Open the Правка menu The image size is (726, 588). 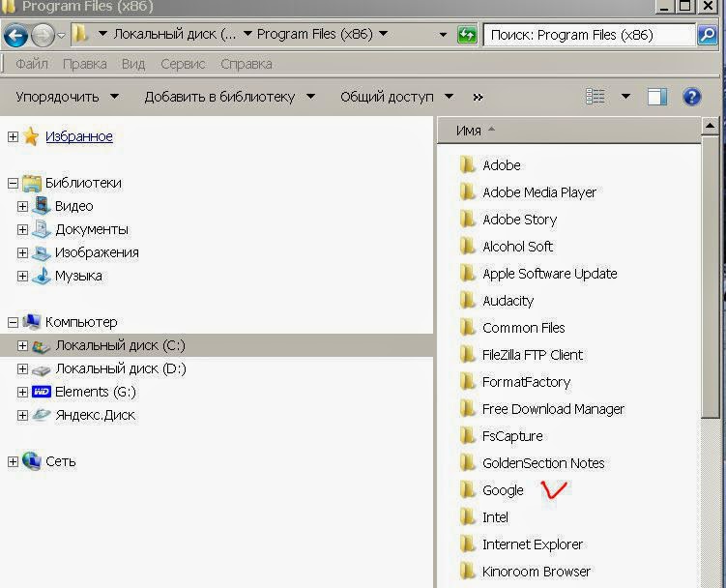pos(85,64)
